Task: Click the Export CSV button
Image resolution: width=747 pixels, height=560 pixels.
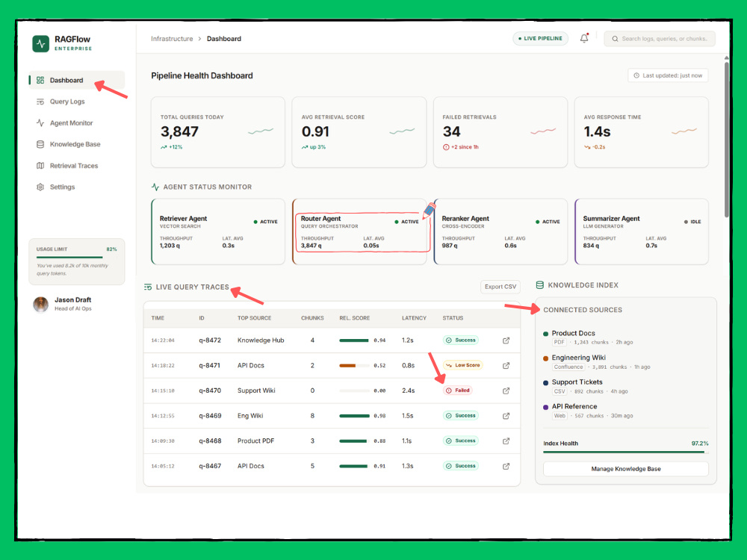Action: 500,287
